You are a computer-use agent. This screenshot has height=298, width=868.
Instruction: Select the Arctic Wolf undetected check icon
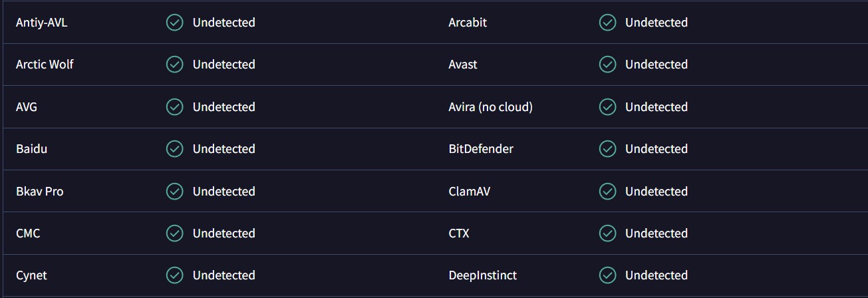pyautogui.click(x=174, y=65)
